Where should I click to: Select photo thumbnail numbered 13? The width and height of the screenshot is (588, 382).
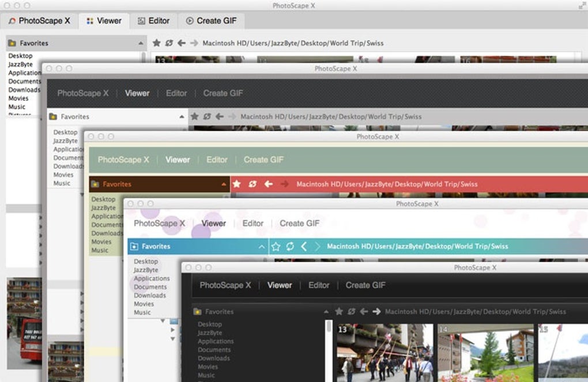point(385,353)
